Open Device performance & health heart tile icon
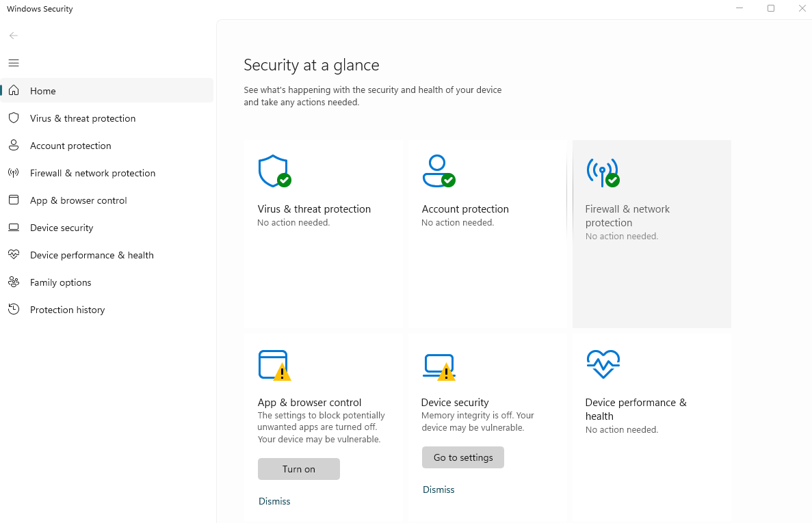 (x=603, y=364)
